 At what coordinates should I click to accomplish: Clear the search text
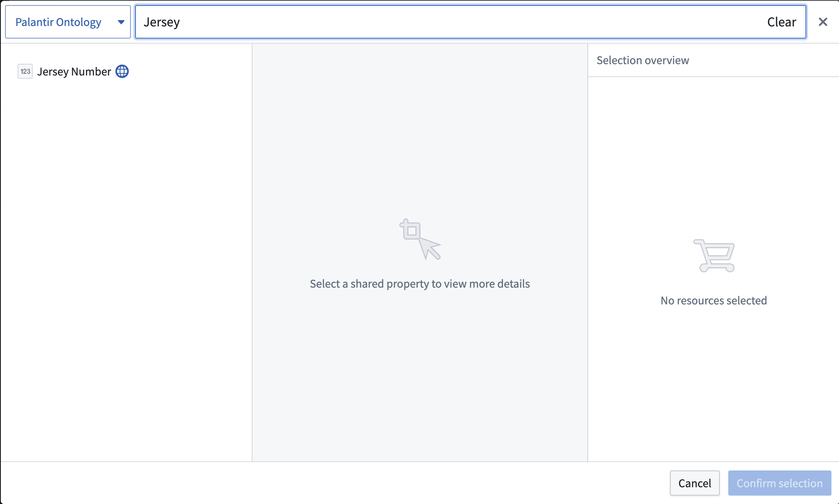point(781,22)
